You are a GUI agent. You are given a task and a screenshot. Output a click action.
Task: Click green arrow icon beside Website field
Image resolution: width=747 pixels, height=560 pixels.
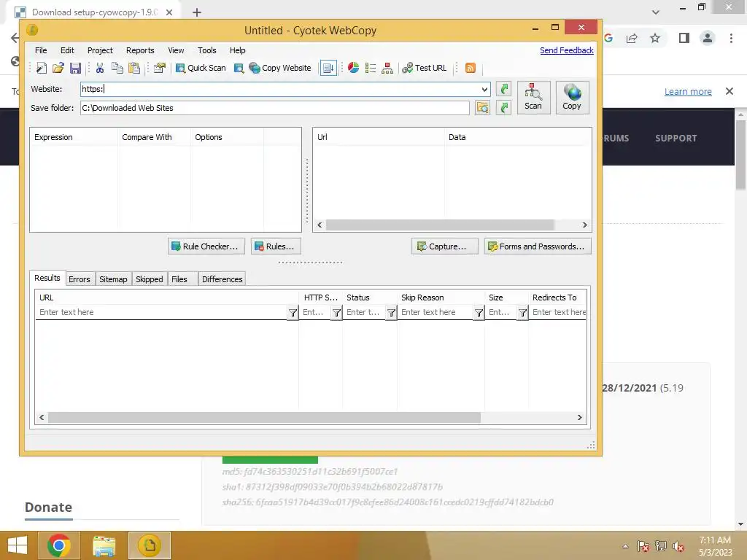(x=503, y=88)
